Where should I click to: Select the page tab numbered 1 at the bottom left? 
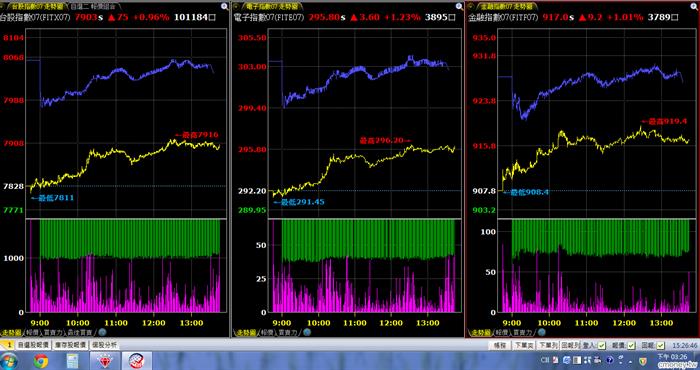coord(8,345)
